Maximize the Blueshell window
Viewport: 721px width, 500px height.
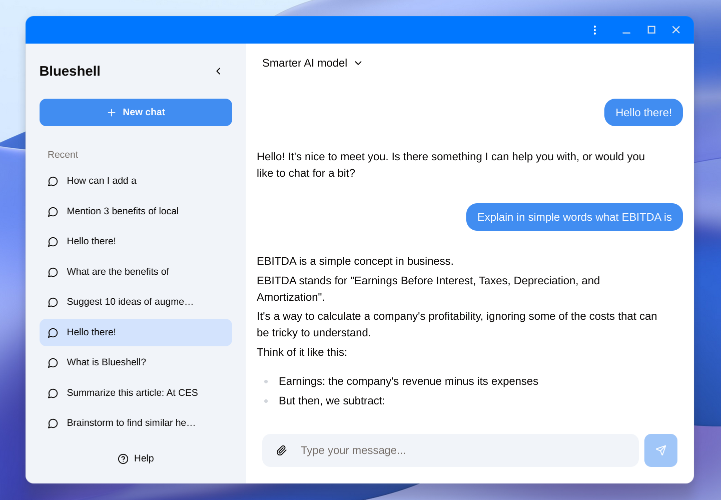point(651,30)
